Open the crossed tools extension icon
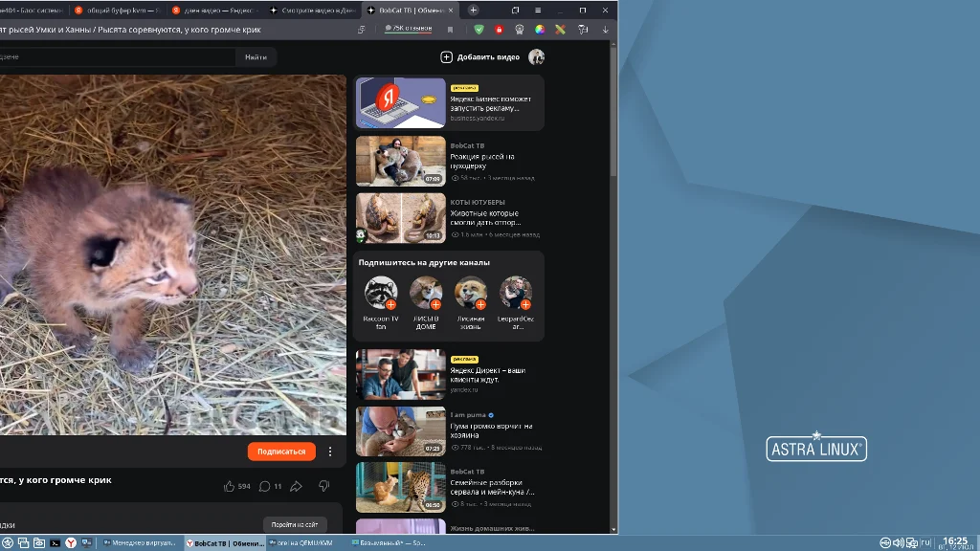This screenshot has width=980, height=551. pos(561,30)
